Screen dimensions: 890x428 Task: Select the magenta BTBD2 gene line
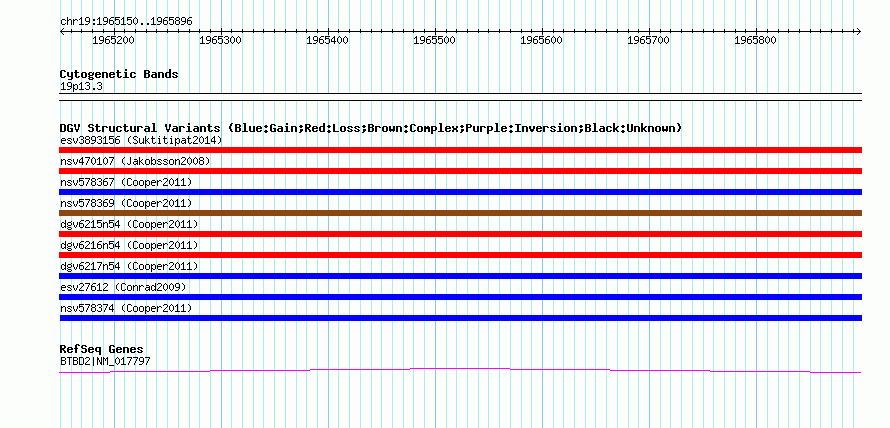point(460,370)
